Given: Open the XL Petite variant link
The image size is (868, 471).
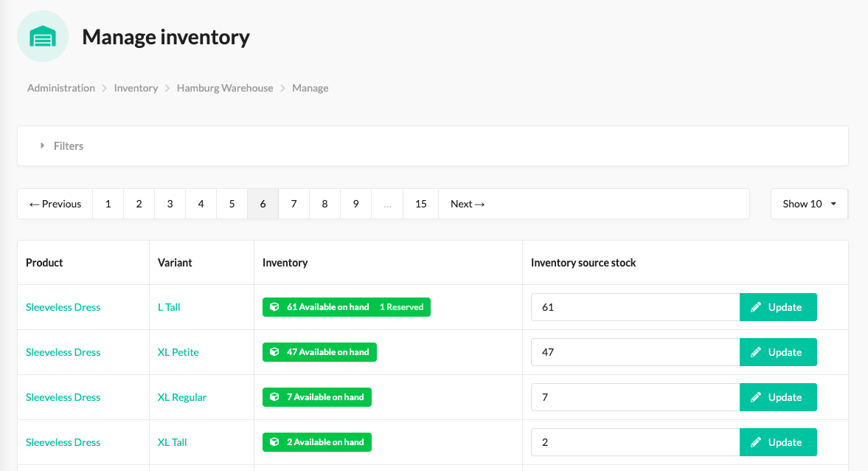Looking at the screenshot, I should pos(178,352).
